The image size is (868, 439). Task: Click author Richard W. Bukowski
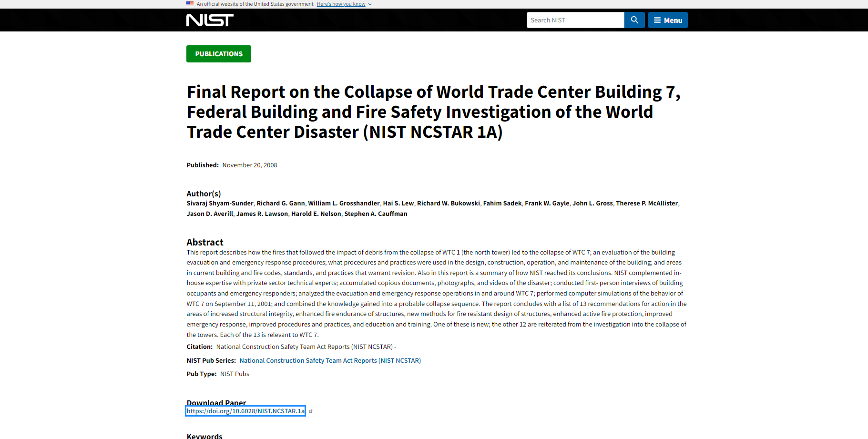coord(449,203)
